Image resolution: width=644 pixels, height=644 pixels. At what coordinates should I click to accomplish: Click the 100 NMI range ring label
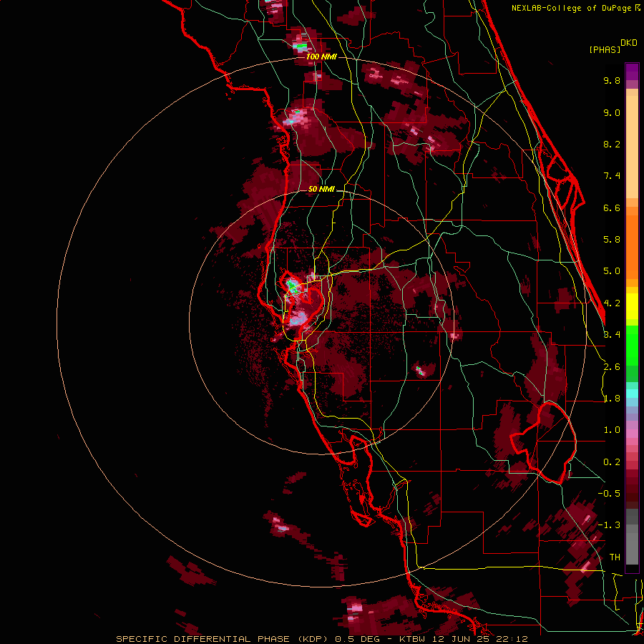click(x=321, y=57)
